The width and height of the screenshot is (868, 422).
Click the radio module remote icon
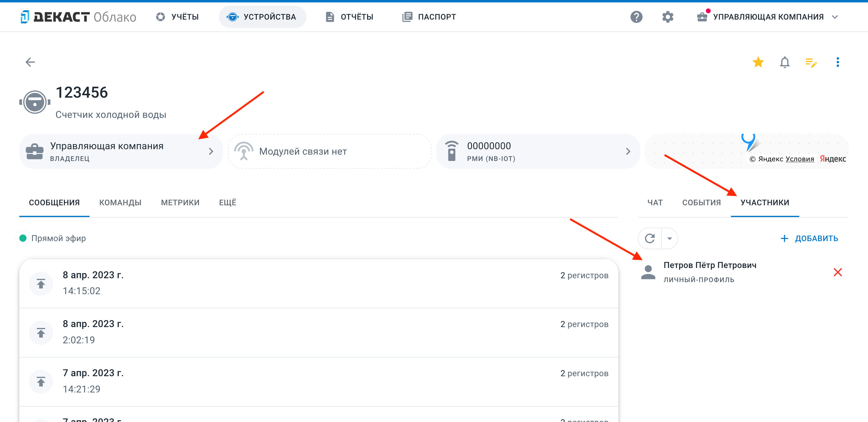click(451, 151)
